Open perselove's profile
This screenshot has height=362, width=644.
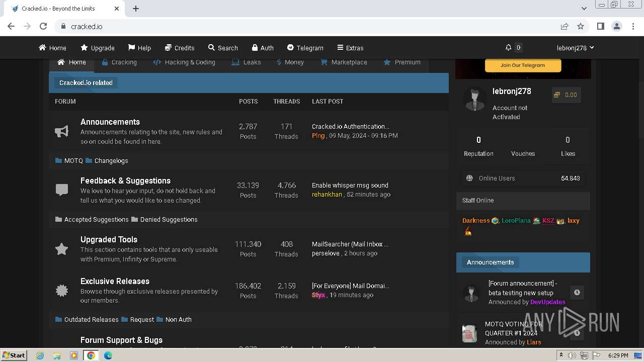(326, 253)
